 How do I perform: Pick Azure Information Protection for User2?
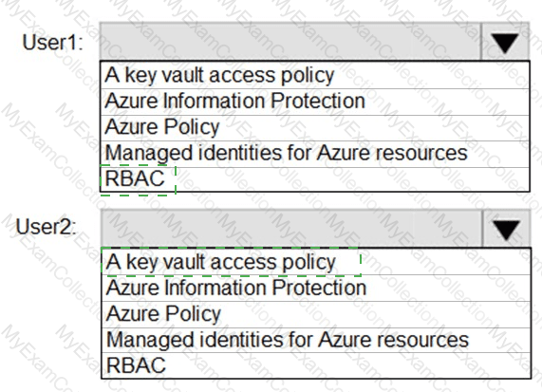(x=316, y=288)
